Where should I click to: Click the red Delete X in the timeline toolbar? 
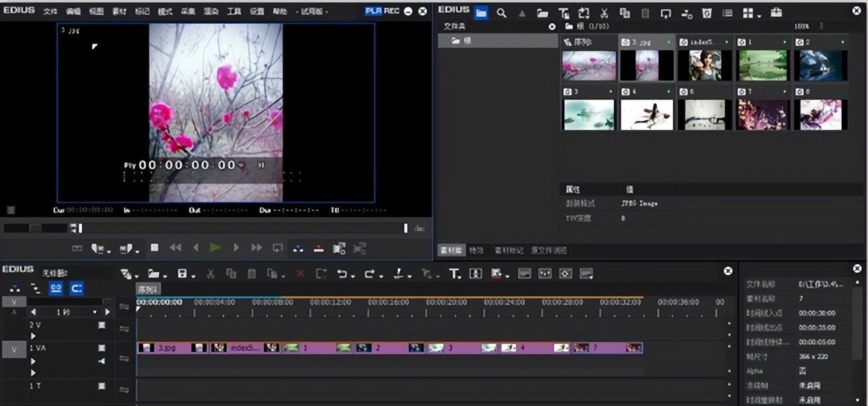tap(301, 274)
